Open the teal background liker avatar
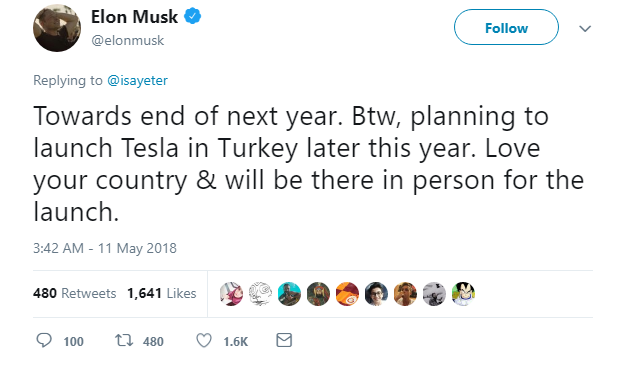 (x=289, y=294)
